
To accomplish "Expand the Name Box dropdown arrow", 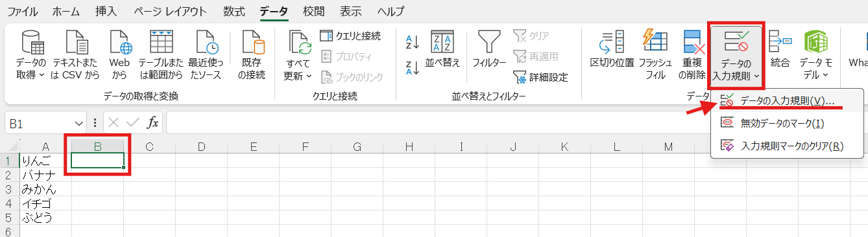I will point(79,122).
